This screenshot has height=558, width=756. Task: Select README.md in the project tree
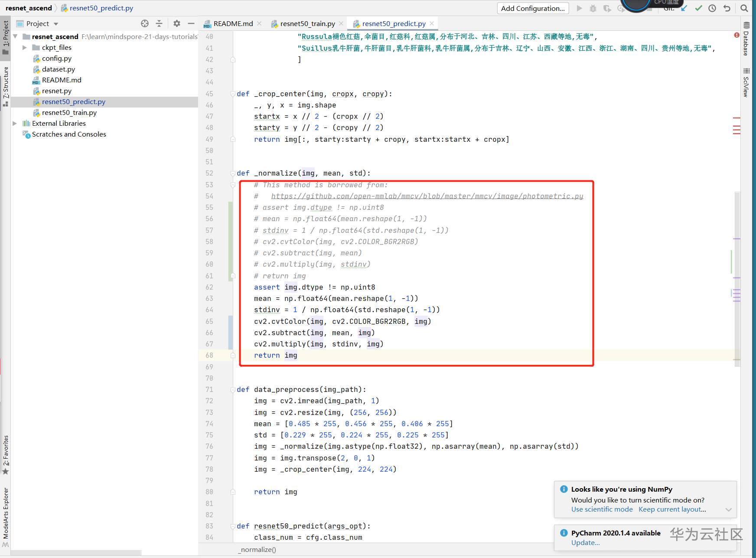62,80
